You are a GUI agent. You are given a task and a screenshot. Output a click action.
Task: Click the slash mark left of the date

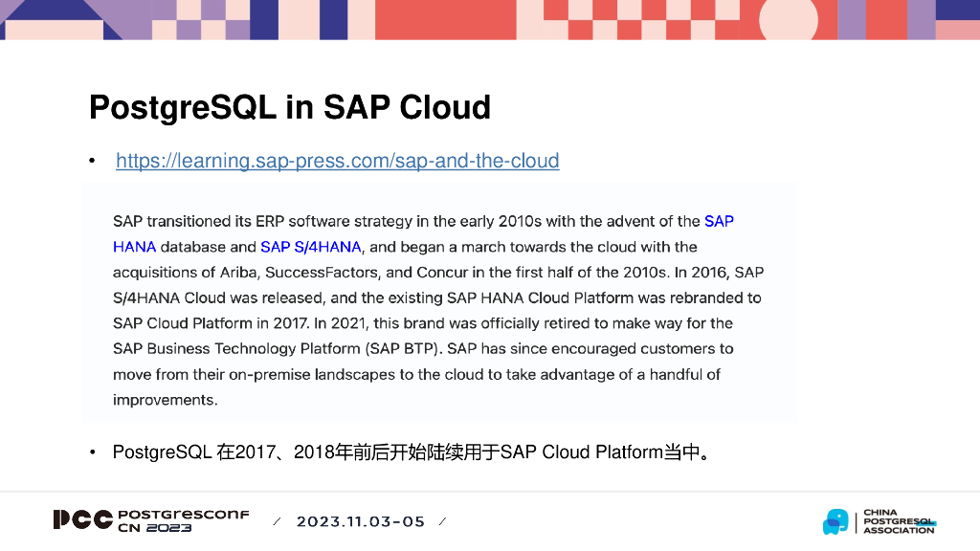[278, 521]
